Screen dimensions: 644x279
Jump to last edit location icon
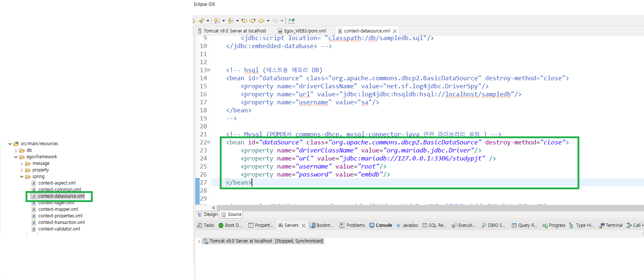coord(244,21)
